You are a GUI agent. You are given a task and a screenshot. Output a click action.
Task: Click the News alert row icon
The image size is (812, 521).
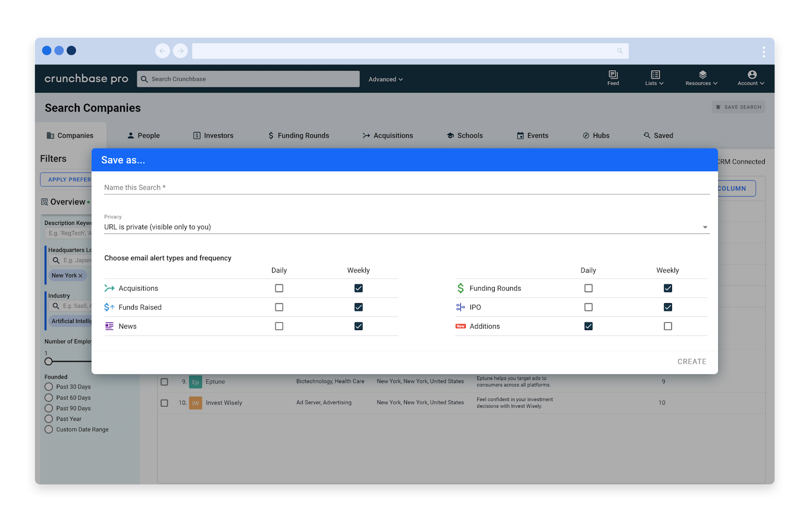tap(109, 326)
